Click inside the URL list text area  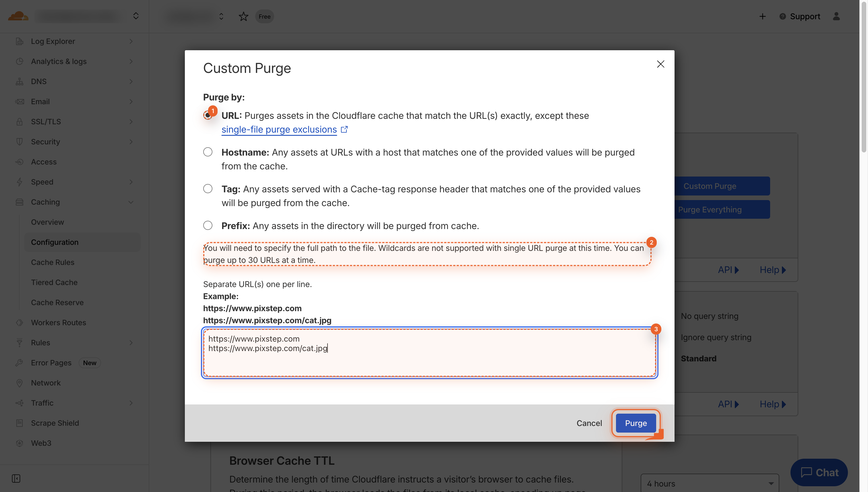(x=429, y=353)
